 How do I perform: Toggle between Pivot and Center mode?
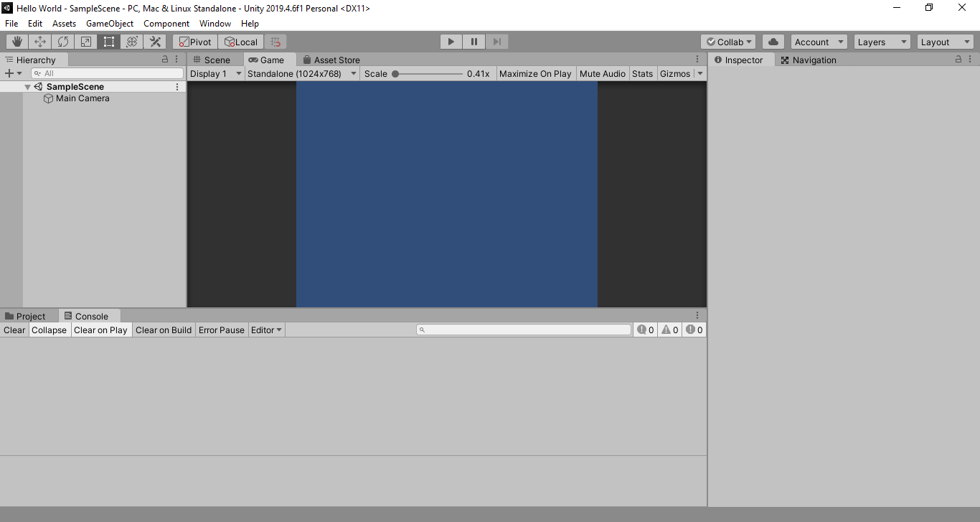pyautogui.click(x=194, y=41)
